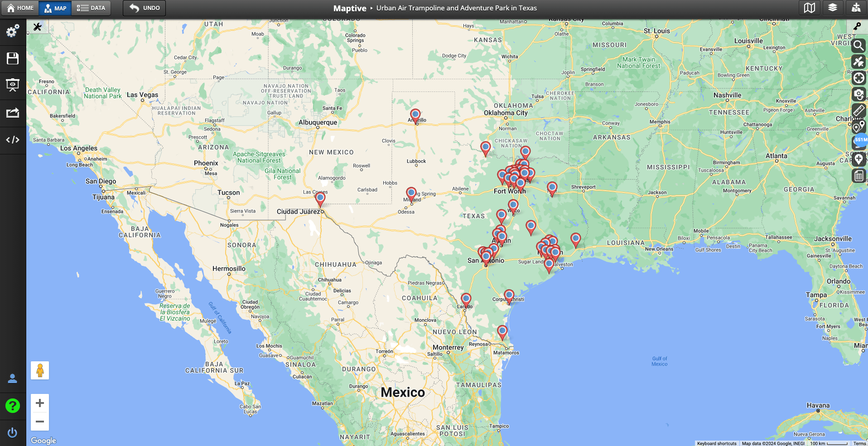868x446 pixels.
Task: Click the Google logo link
Action: 43,441
